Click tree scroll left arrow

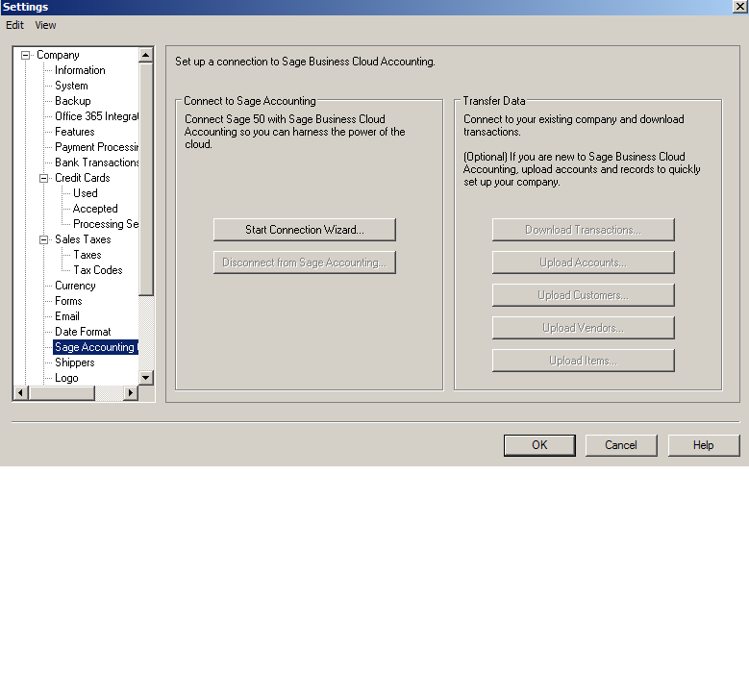click(20, 392)
